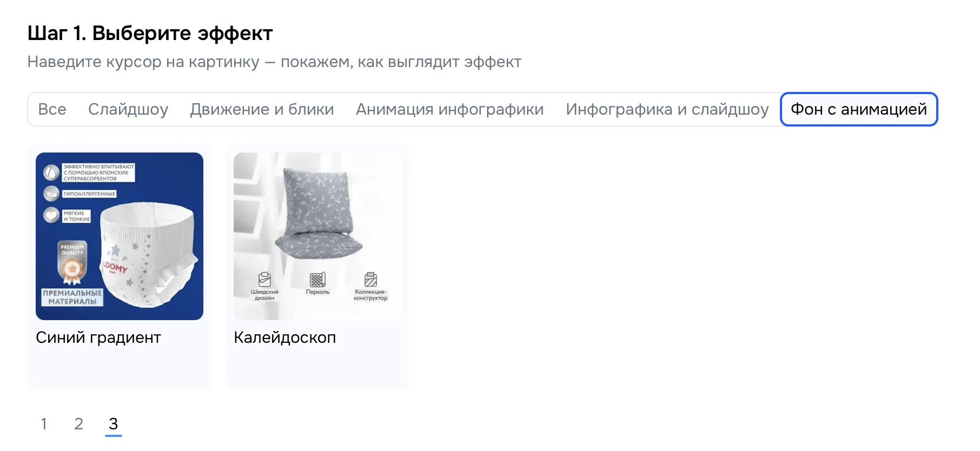
Task: Click the droplet absorbency icon on diaper card
Action: click(51, 173)
